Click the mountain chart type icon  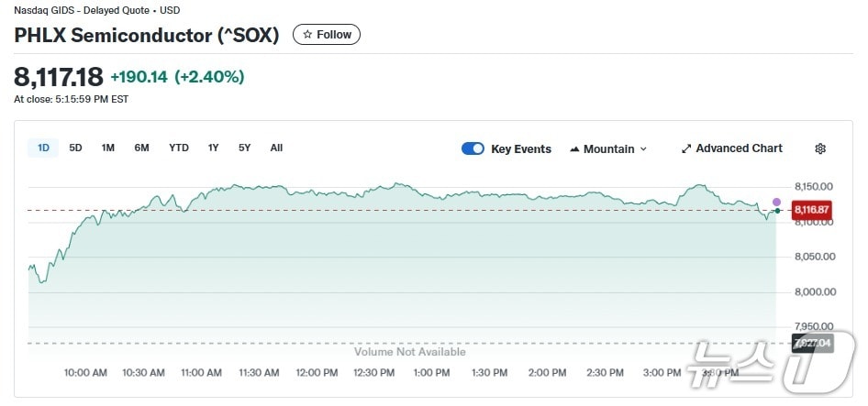[574, 149]
